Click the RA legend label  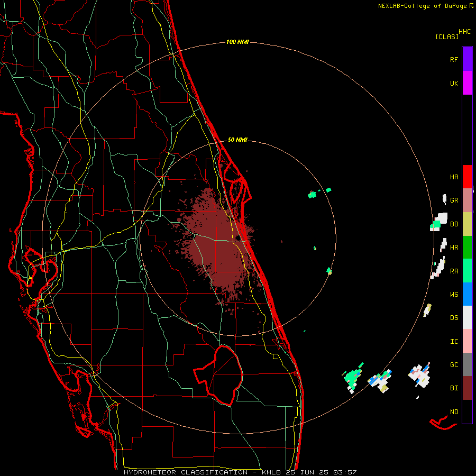pyautogui.click(x=454, y=271)
